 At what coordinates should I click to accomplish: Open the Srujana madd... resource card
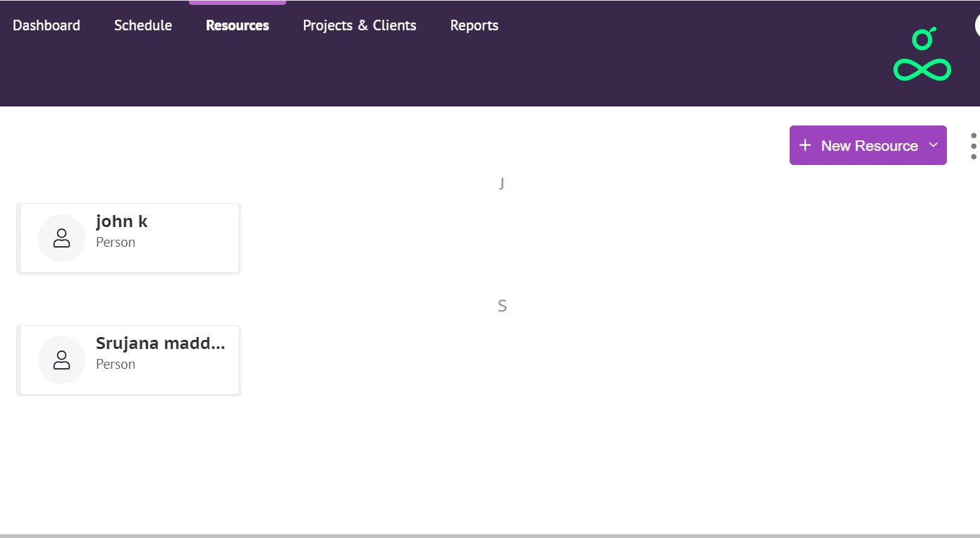tap(128, 360)
